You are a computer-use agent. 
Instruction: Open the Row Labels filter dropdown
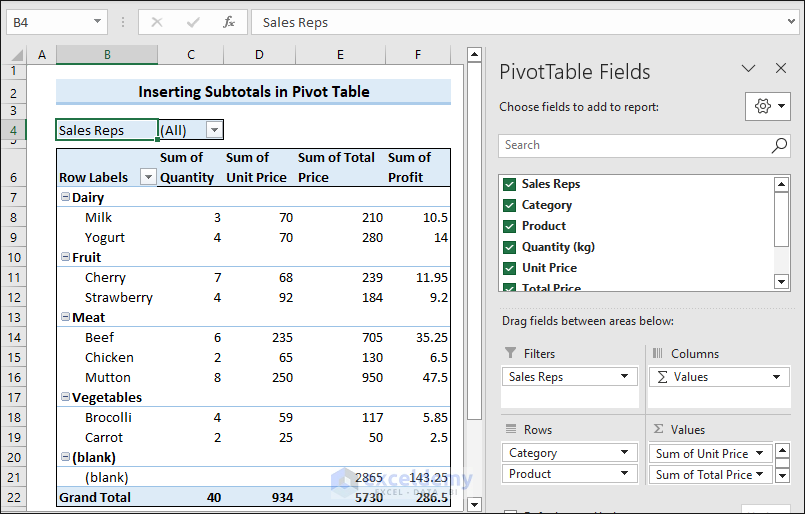148,177
